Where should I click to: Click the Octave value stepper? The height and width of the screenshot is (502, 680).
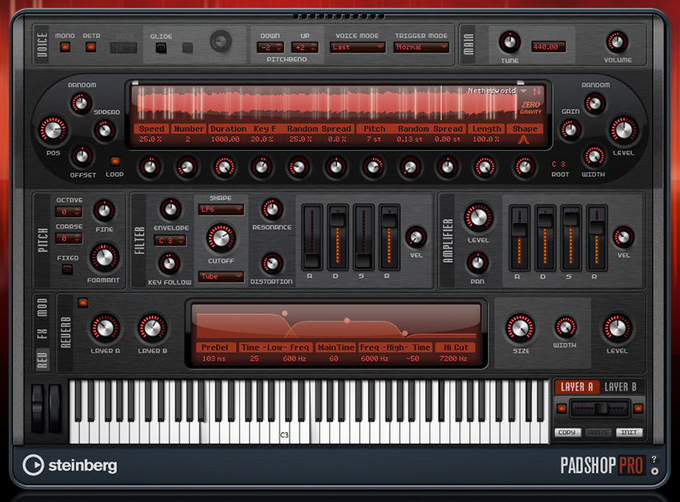pyautogui.click(x=69, y=212)
